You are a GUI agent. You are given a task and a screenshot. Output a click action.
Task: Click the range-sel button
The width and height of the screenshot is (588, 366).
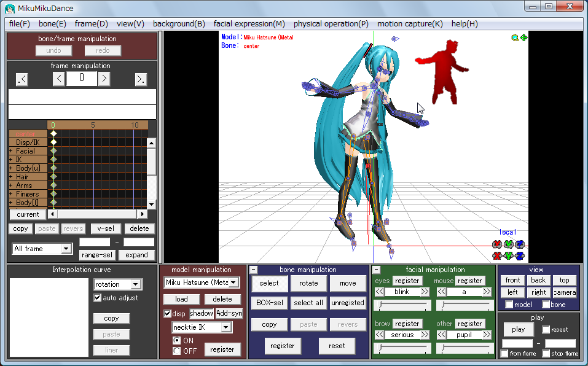click(96, 255)
